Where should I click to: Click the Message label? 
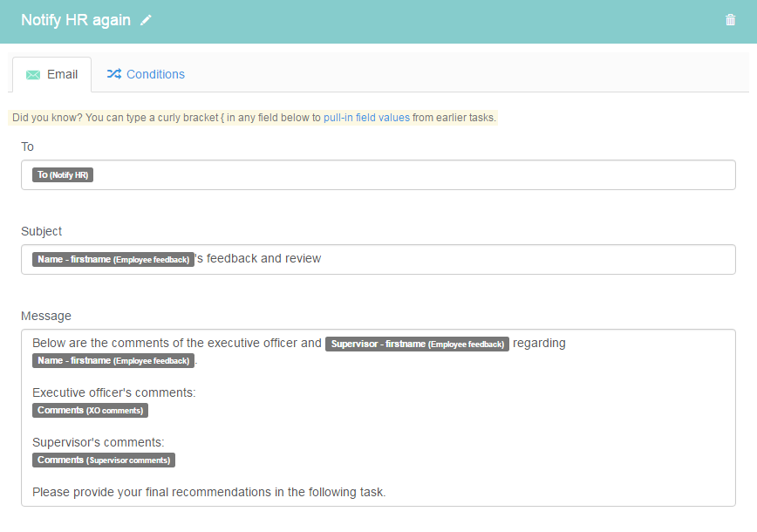(46, 316)
